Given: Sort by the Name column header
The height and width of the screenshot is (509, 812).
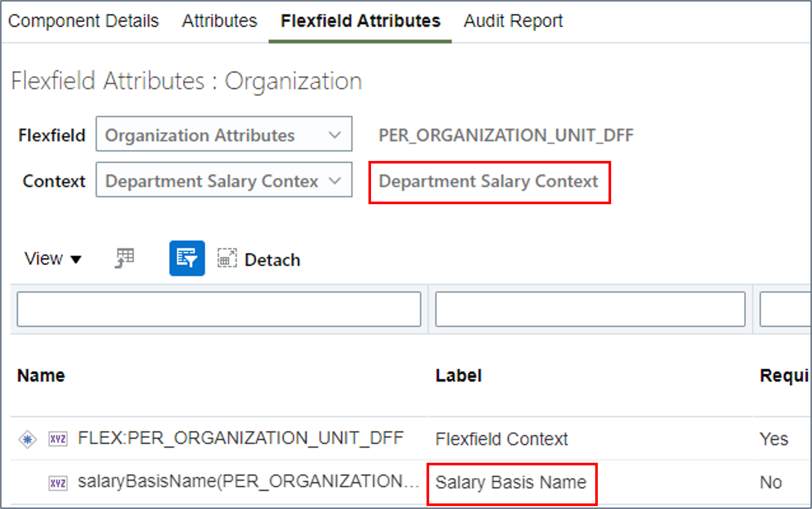Looking at the screenshot, I should pos(41,375).
